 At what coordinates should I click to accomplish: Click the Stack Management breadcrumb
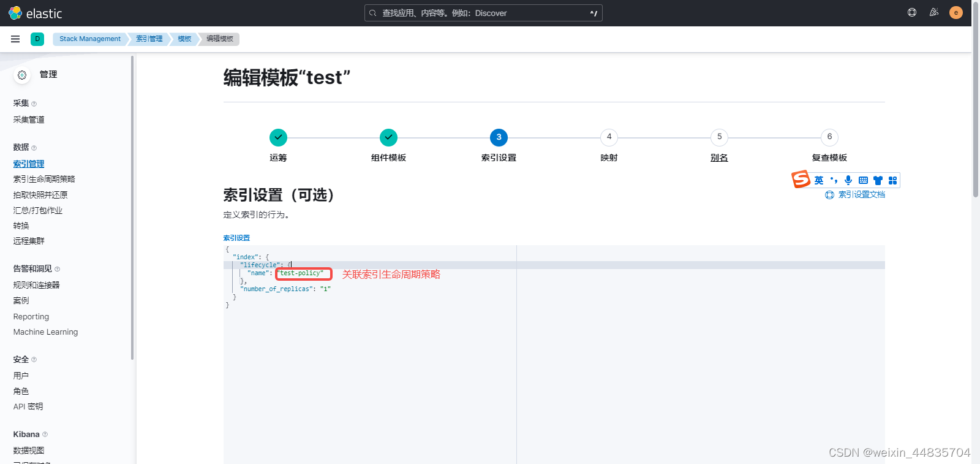(90, 39)
